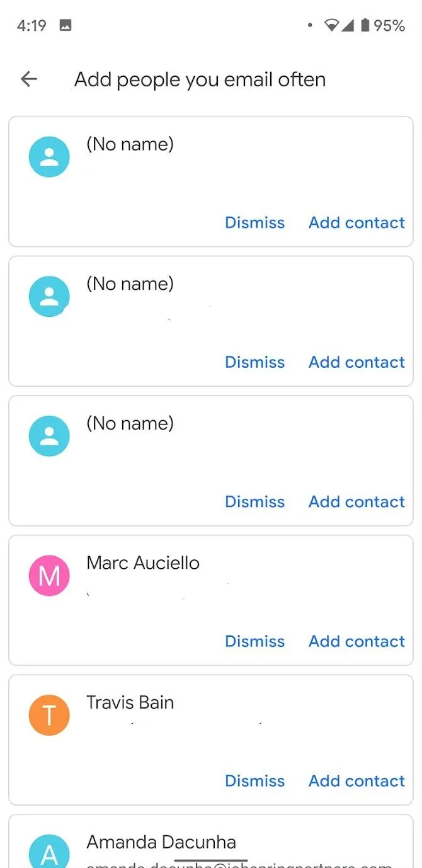This screenshot has width=422, height=868.
Task: Dismiss the third (No name) suggestion
Action: coord(255,501)
